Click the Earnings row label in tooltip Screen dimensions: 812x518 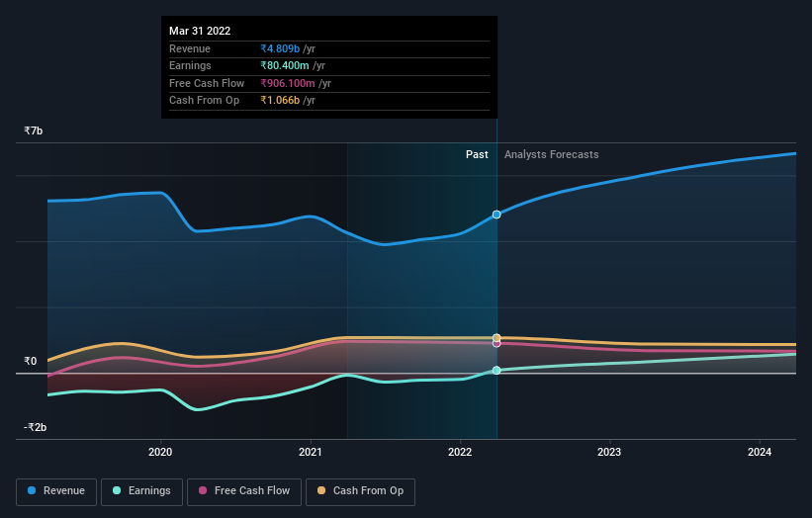(x=190, y=65)
